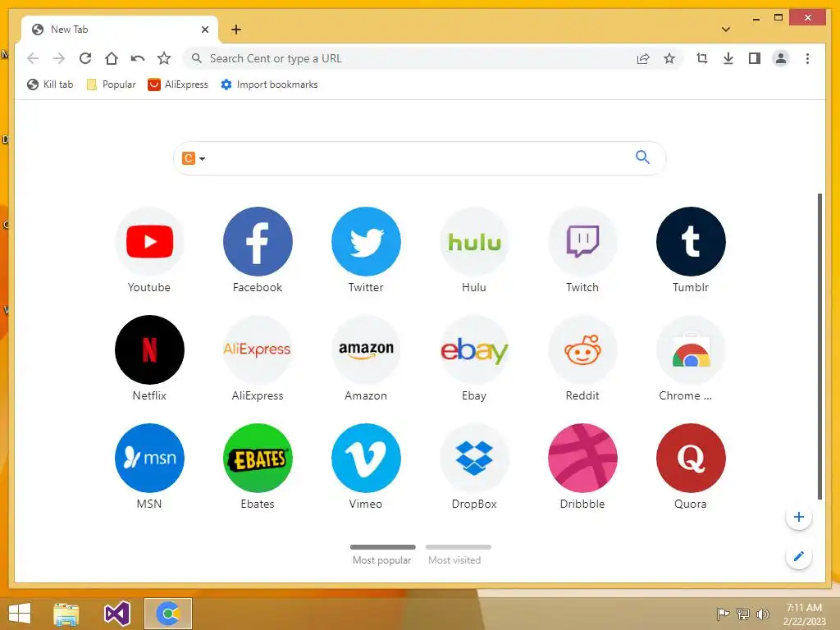Image resolution: width=840 pixels, height=630 pixels.
Task: Open the Ebates shortcut tile
Action: 258,458
